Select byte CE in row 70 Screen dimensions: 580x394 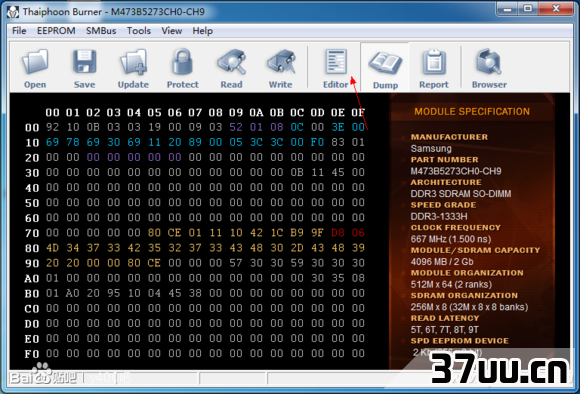175,233
